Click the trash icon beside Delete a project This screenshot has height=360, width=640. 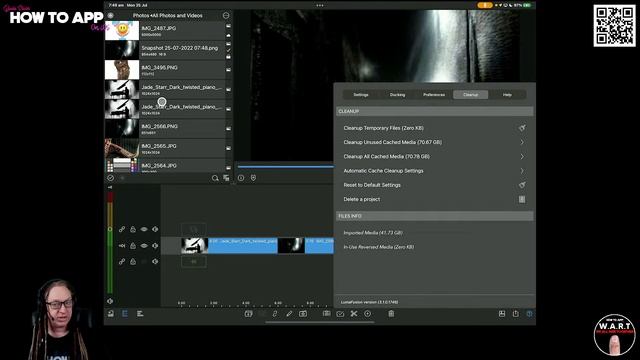pos(522,199)
